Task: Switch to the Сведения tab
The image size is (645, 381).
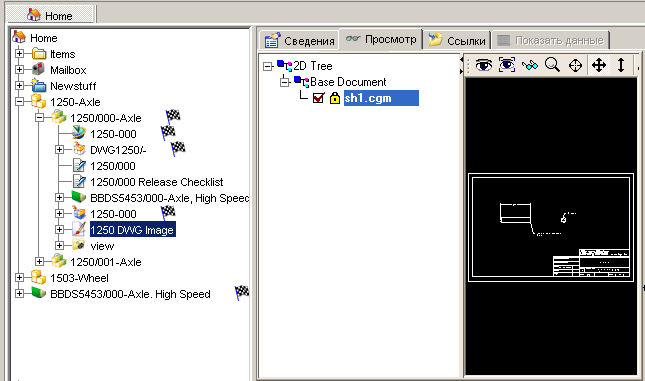Action: (299, 40)
